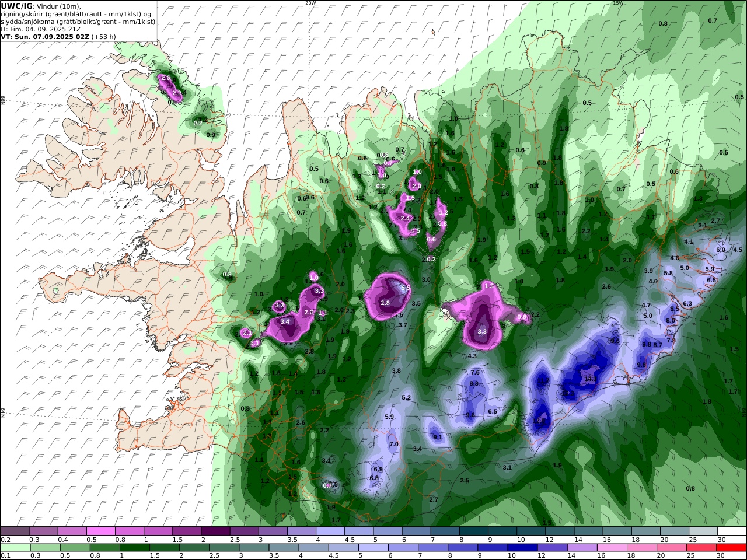The height and width of the screenshot is (560, 747).
Task: Select the 7.8 precipitation value
Action: tap(671, 340)
